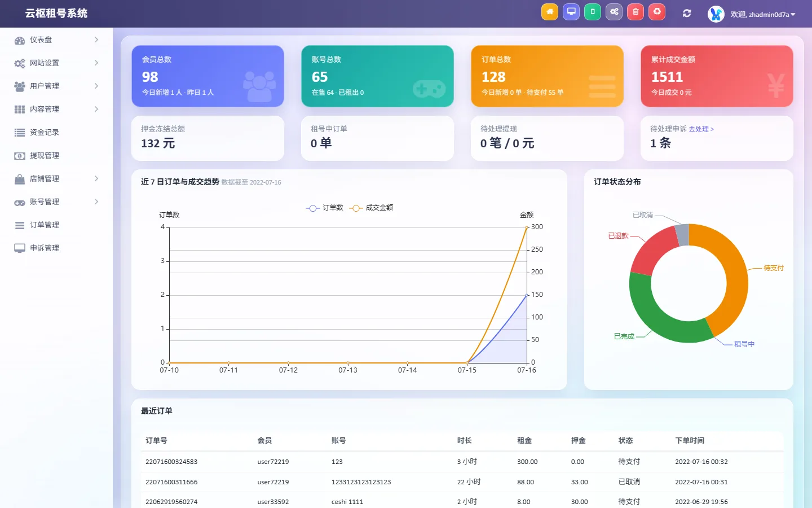Click the red recycle icon button
812x508 pixels.
pyautogui.click(x=657, y=12)
